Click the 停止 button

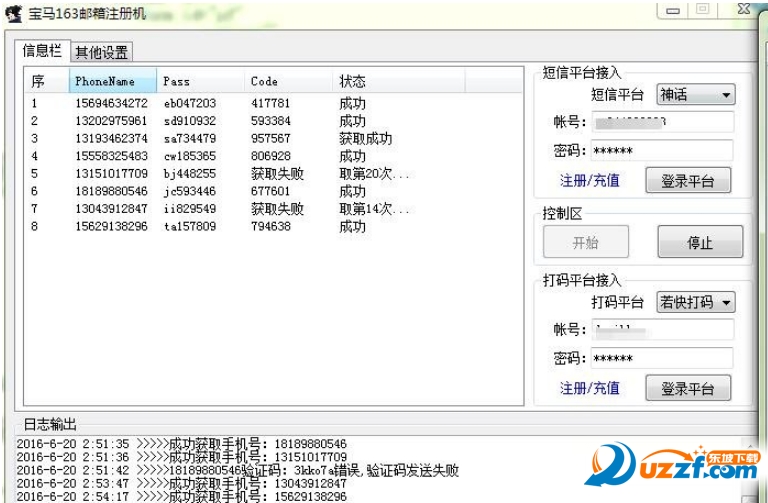click(700, 241)
